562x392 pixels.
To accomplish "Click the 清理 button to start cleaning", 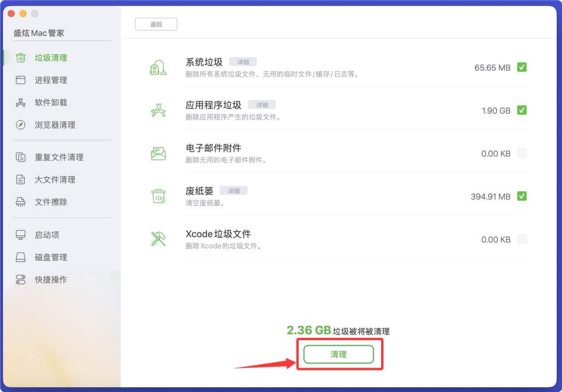I will (x=339, y=354).
